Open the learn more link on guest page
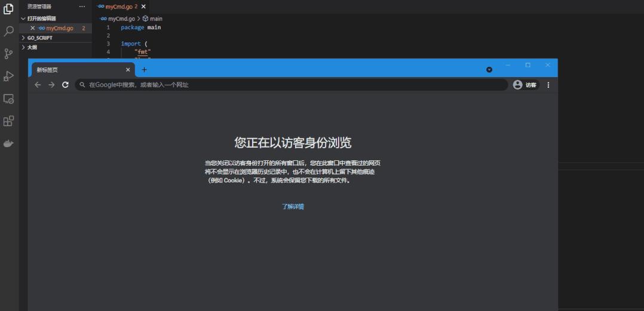Screen dimensions: 644x311 (x=293, y=206)
